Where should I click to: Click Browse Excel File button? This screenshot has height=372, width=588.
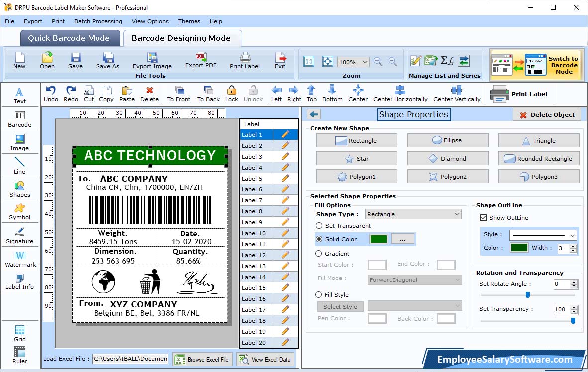(203, 359)
